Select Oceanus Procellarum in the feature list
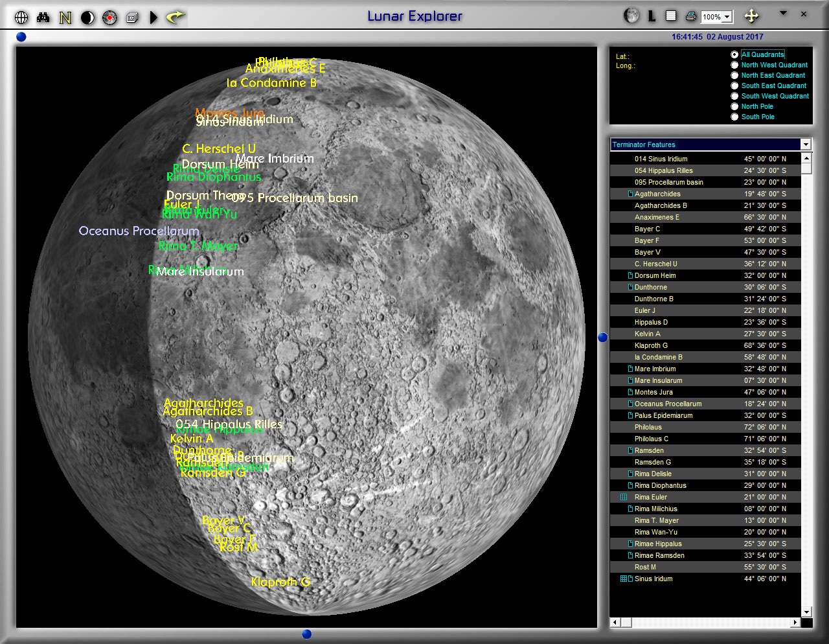The image size is (829, 644). point(668,404)
